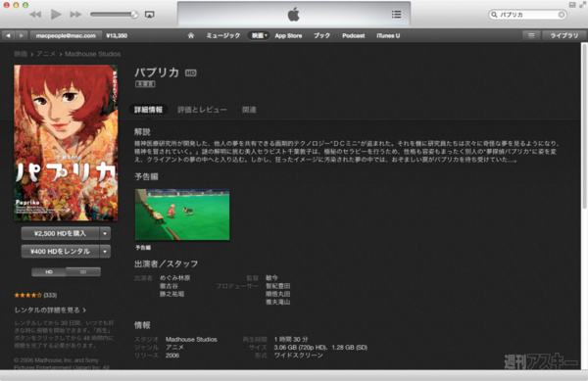
Task: Go back with the left arrow
Action: (8, 35)
